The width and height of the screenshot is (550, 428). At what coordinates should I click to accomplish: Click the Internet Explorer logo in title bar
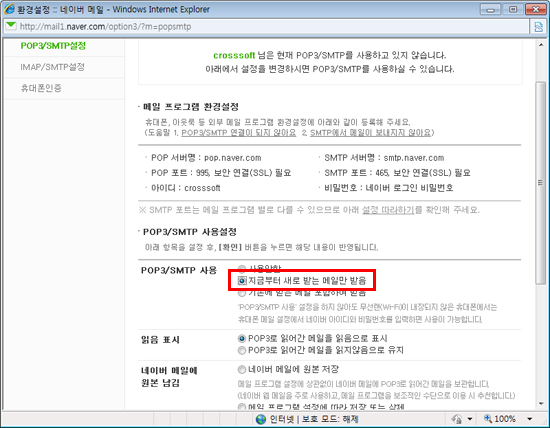click(x=9, y=9)
